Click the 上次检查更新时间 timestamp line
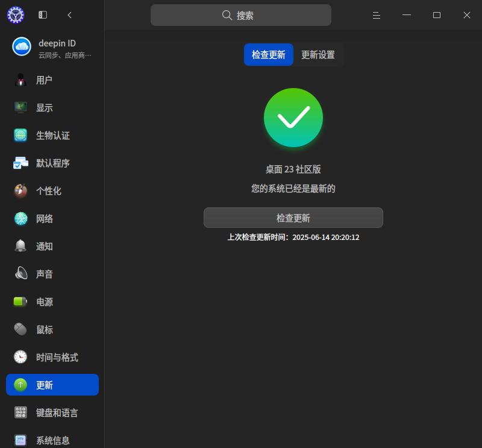The height and width of the screenshot is (448, 482). coord(293,237)
